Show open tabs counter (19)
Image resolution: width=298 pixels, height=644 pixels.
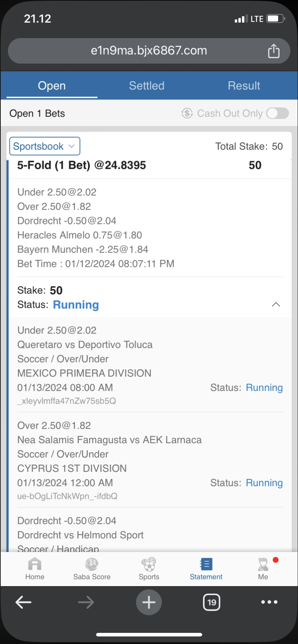(x=212, y=602)
